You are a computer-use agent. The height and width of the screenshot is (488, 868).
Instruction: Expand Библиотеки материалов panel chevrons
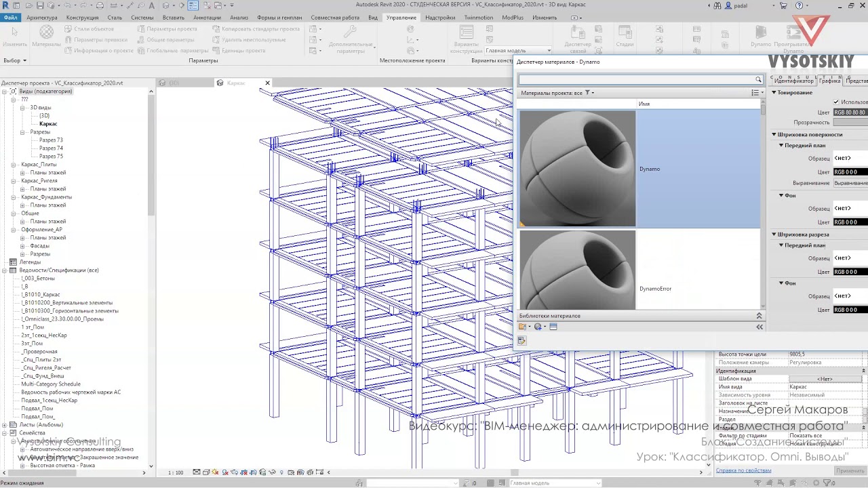point(759,316)
